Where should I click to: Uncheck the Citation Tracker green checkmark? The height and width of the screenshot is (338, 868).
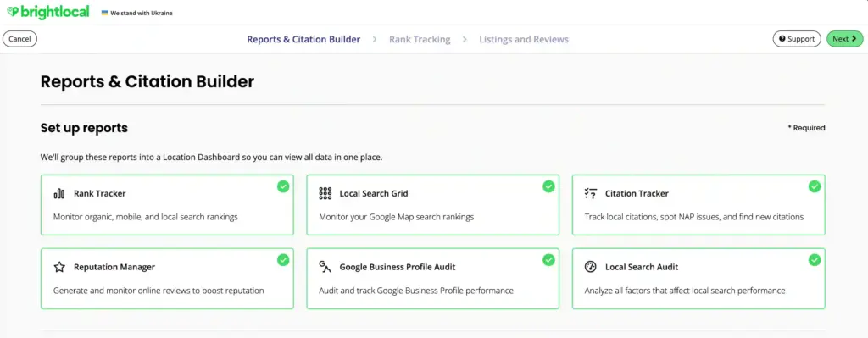coord(815,186)
